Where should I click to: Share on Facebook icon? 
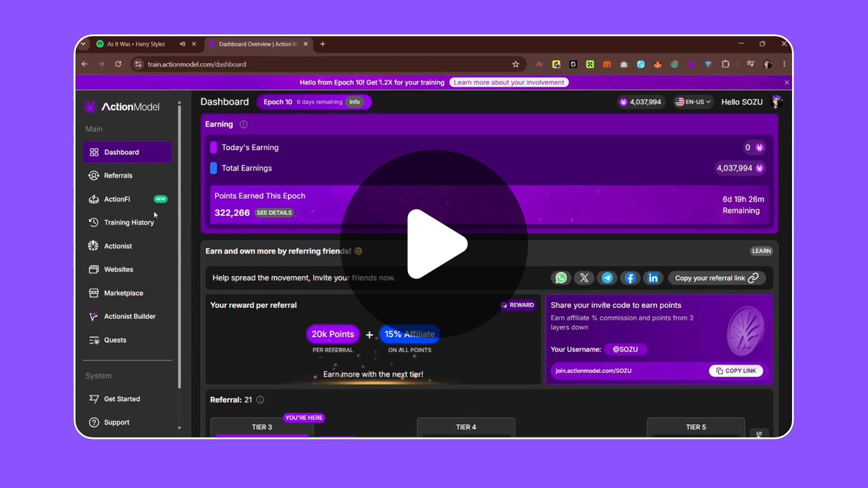point(630,278)
